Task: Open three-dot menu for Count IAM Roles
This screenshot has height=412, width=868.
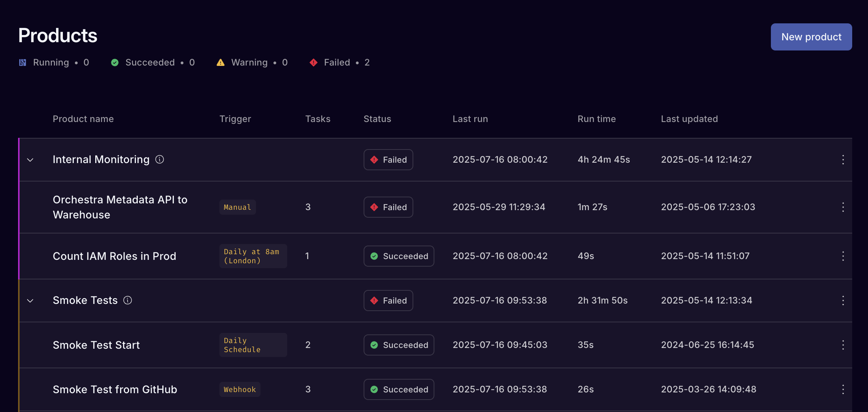Action: [843, 256]
